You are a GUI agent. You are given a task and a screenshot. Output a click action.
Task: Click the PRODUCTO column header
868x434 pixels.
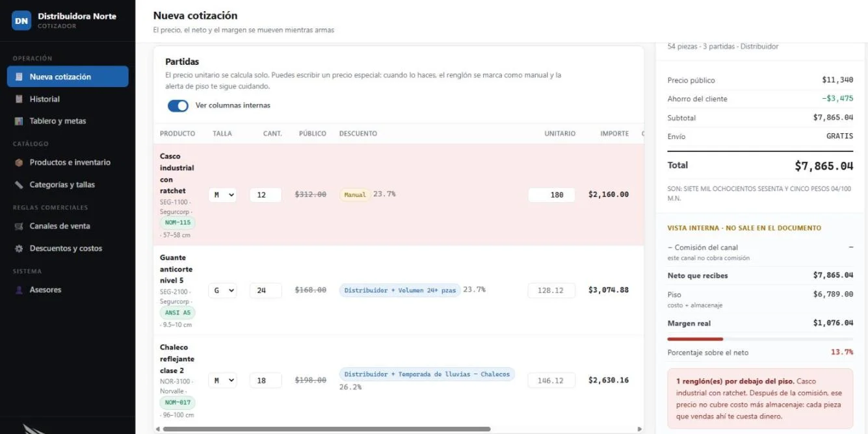(x=178, y=134)
